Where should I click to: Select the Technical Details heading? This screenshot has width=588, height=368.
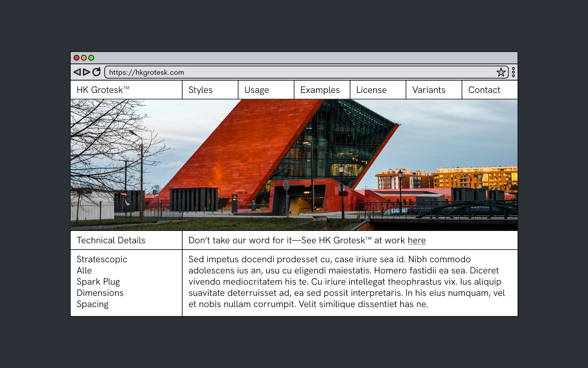coord(111,240)
